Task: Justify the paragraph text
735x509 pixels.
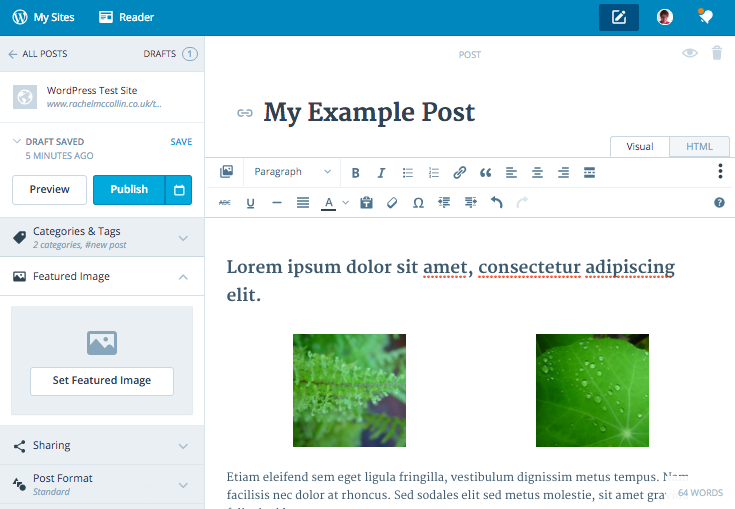Action: pyautogui.click(x=303, y=202)
